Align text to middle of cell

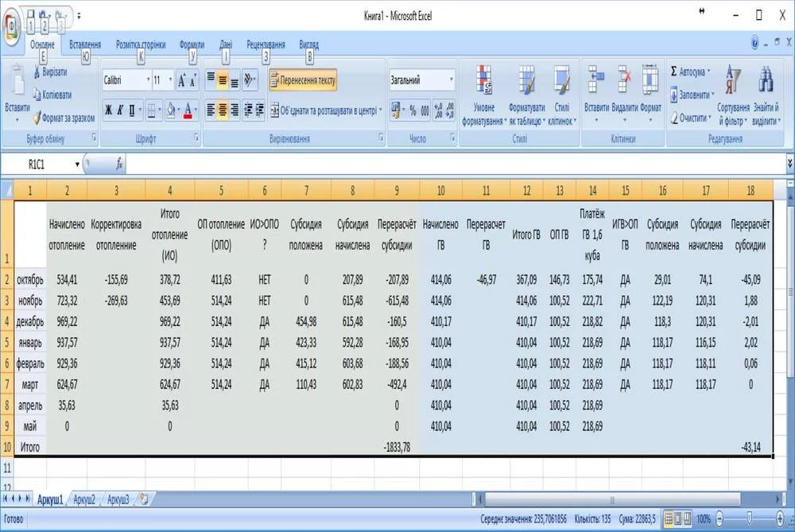(223, 80)
